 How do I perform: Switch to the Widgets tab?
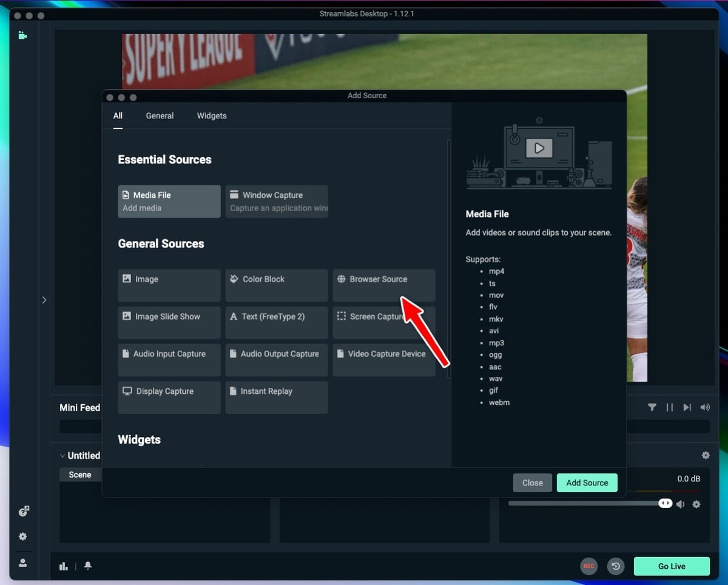click(x=212, y=115)
